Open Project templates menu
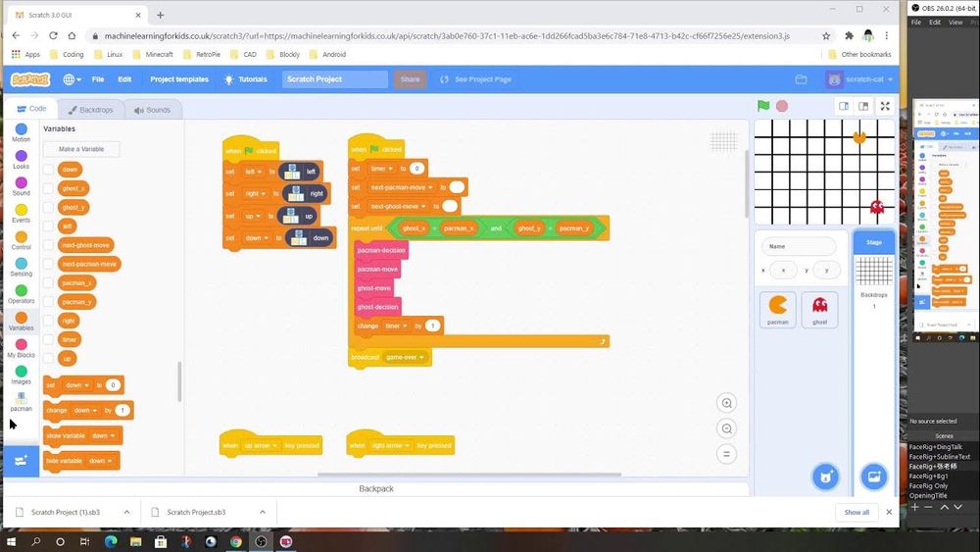The image size is (980, 552). tap(179, 79)
